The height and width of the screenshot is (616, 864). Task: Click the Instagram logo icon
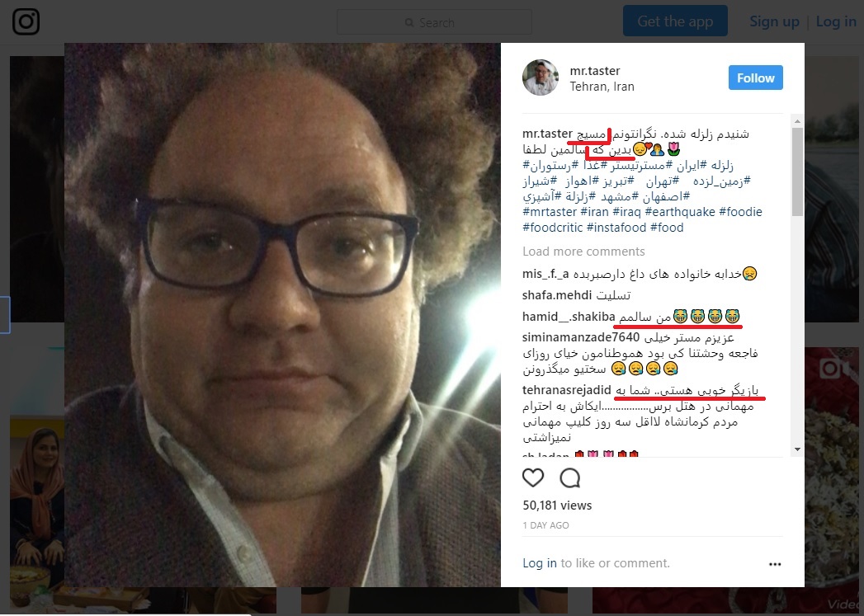point(26,22)
